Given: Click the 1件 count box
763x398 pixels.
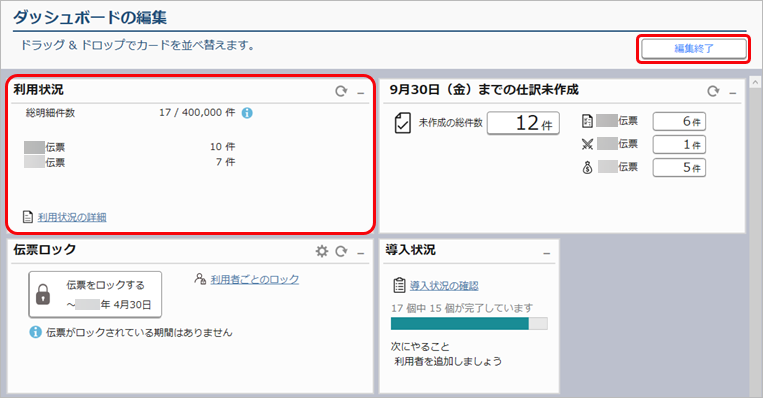Looking at the screenshot, I should (679, 145).
